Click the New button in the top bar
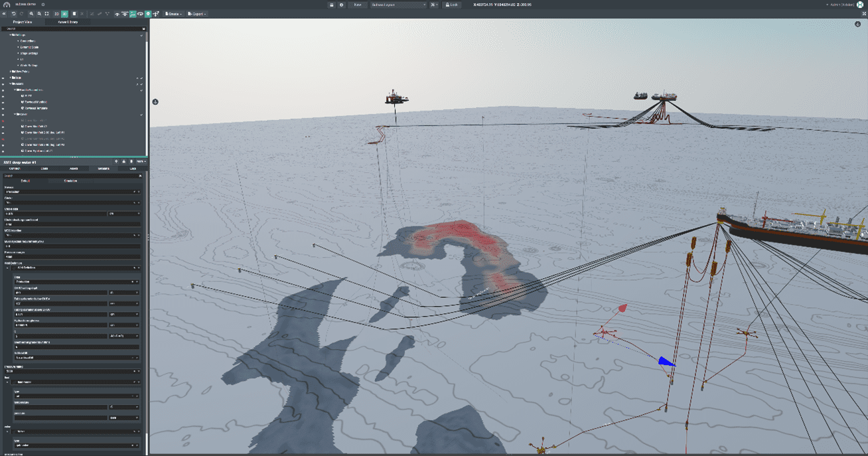This screenshot has width=868, height=456. pos(357,5)
